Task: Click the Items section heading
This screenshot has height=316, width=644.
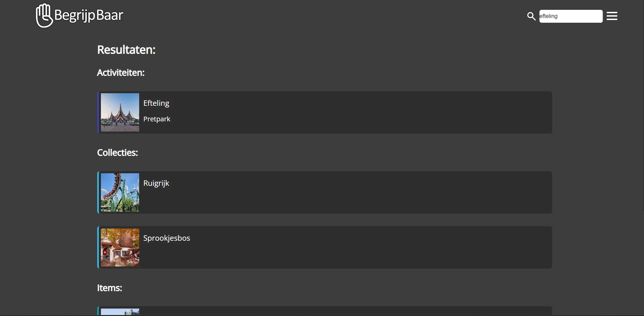Action: click(x=109, y=288)
